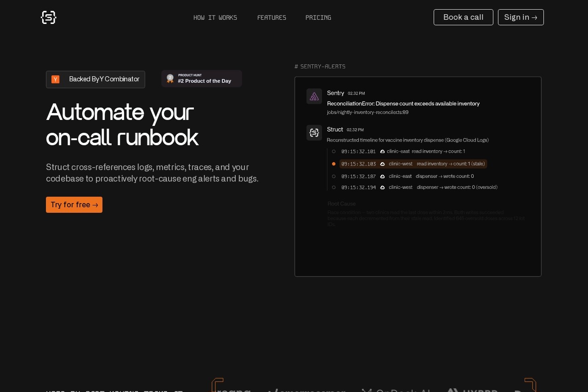
Task: Click the Struct logo in the header
Action: (48, 17)
